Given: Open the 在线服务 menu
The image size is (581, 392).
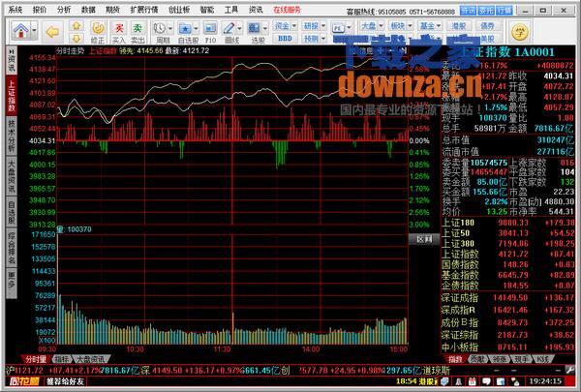Looking at the screenshot, I should pos(288,10).
